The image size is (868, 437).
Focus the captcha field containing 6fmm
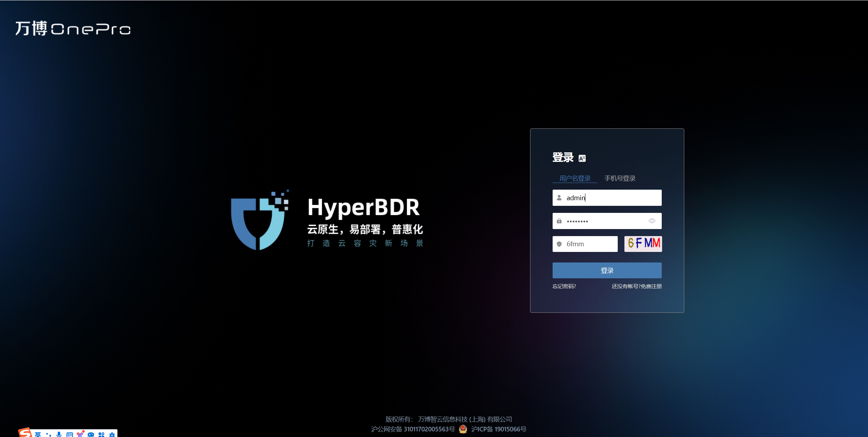[x=585, y=244]
